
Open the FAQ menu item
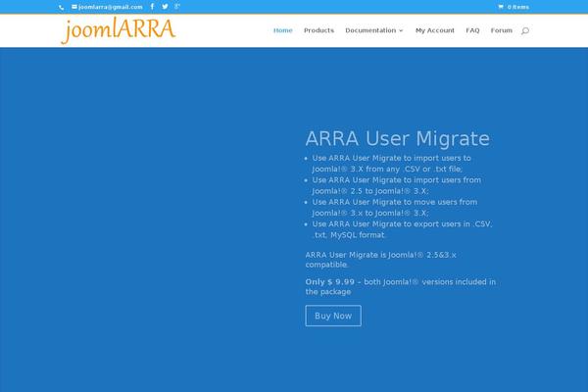(472, 30)
